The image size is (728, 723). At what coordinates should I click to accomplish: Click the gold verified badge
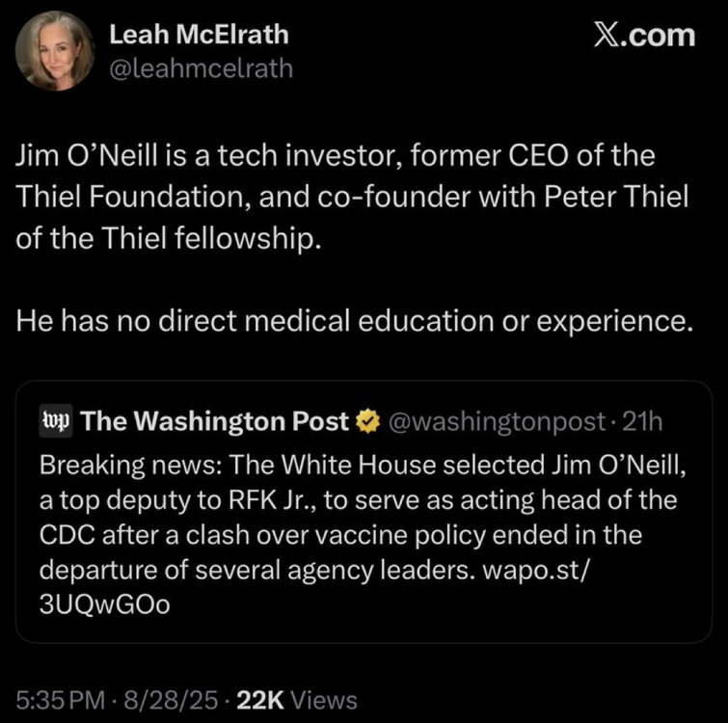point(366,421)
